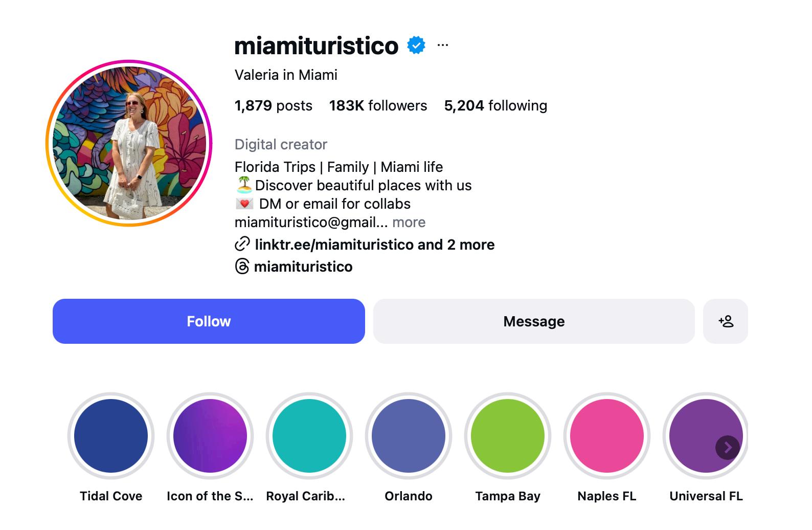Viewport: 812px width, 530px height.
Task: Click the Threads logo icon
Action: click(242, 267)
